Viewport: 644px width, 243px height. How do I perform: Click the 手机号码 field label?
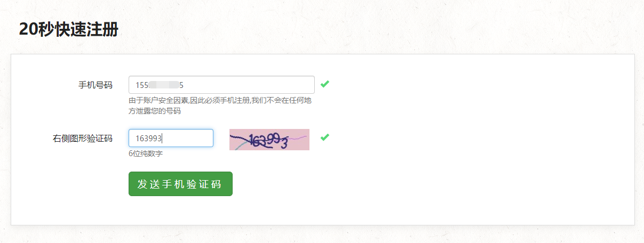(x=96, y=85)
